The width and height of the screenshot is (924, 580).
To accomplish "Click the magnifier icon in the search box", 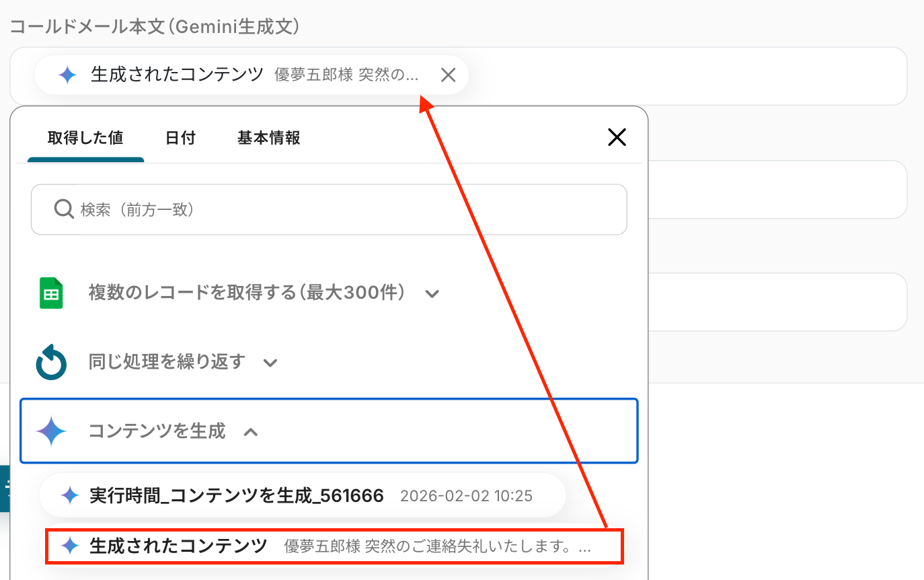I will point(64,209).
